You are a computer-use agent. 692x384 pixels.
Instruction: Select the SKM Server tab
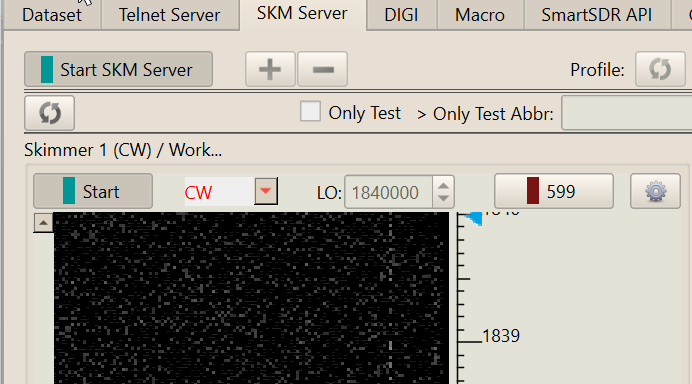tap(302, 14)
